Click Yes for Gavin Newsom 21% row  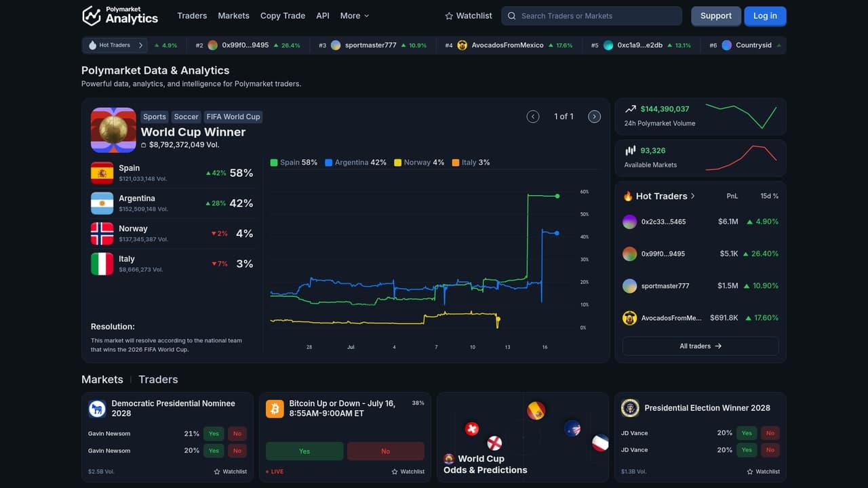(214, 433)
